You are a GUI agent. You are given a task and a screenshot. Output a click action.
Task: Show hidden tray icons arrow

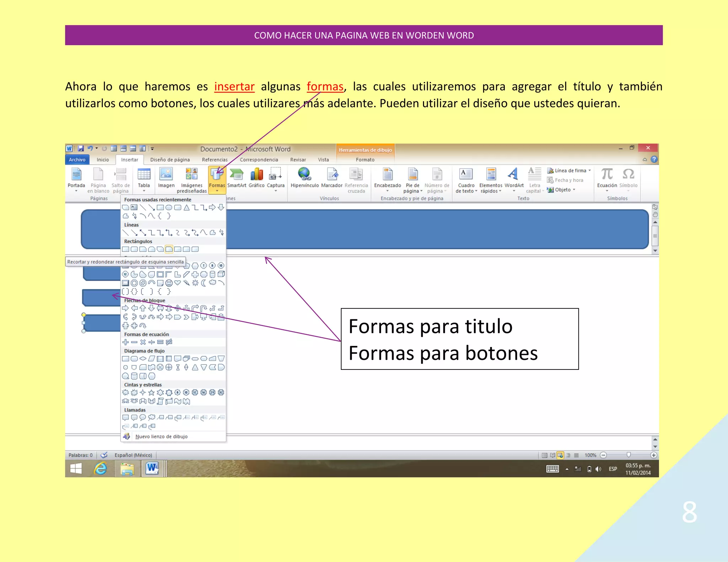(x=567, y=469)
